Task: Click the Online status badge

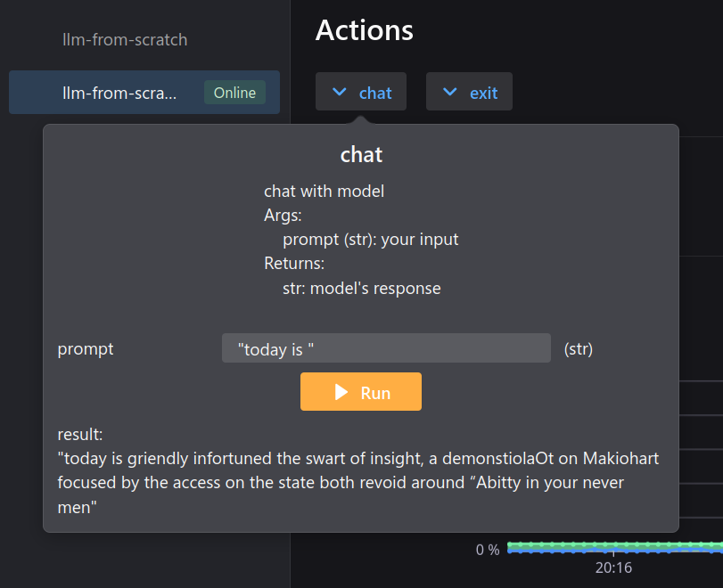Action: [234, 93]
